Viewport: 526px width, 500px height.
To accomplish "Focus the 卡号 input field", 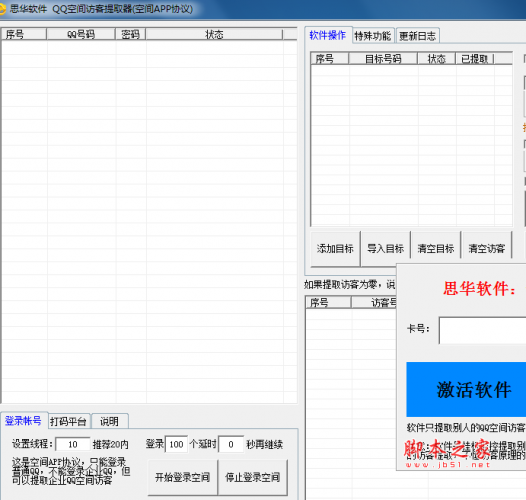I will (482, 330).
